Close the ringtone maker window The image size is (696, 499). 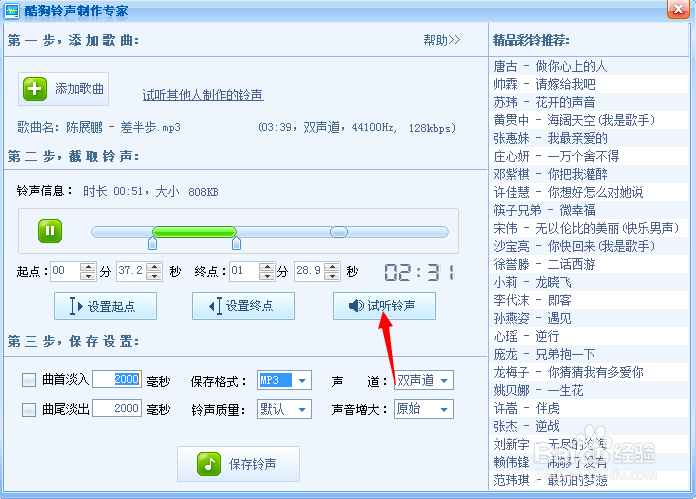tap(678, 9)
